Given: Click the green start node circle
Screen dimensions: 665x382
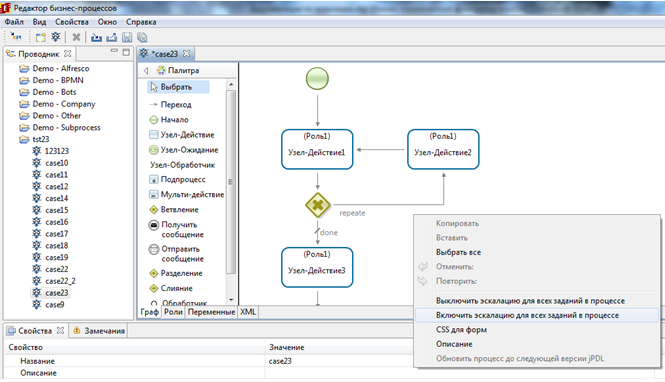Looking at the screenshot, I should point(317,78).
